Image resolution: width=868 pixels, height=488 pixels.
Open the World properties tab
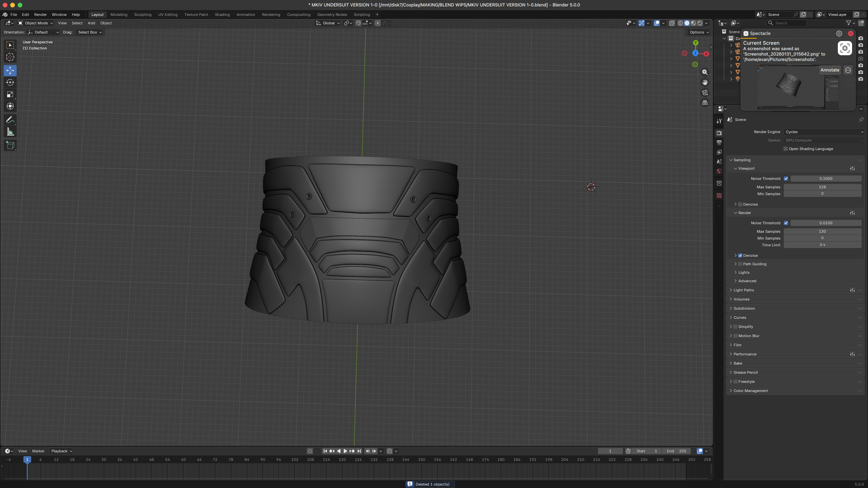click(719, 171)
